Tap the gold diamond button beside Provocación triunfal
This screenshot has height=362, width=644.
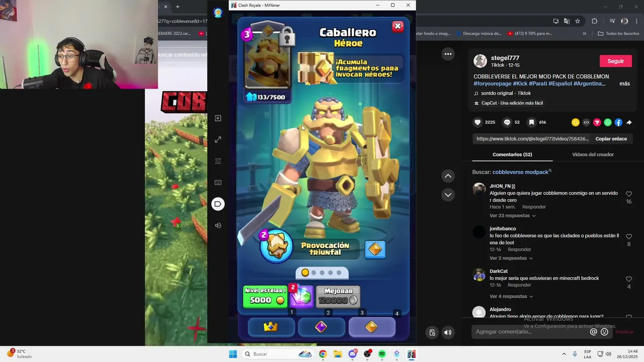tap(375, 249)
